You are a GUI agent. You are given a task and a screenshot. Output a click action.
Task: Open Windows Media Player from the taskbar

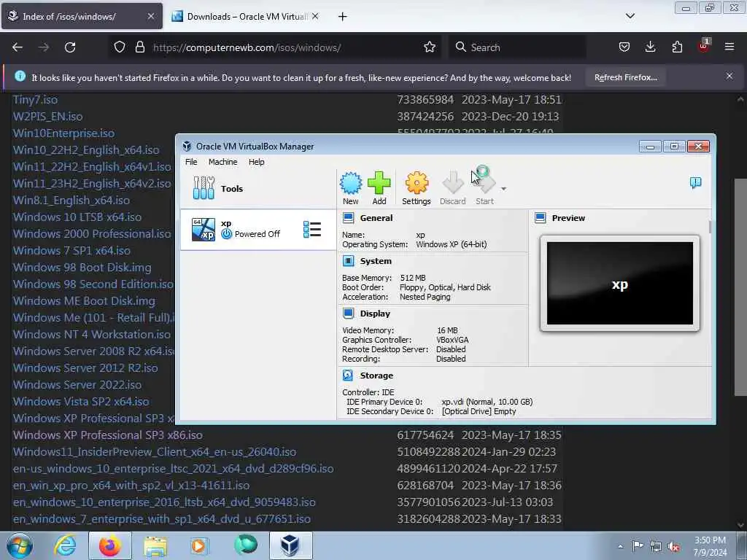point(200,545)
